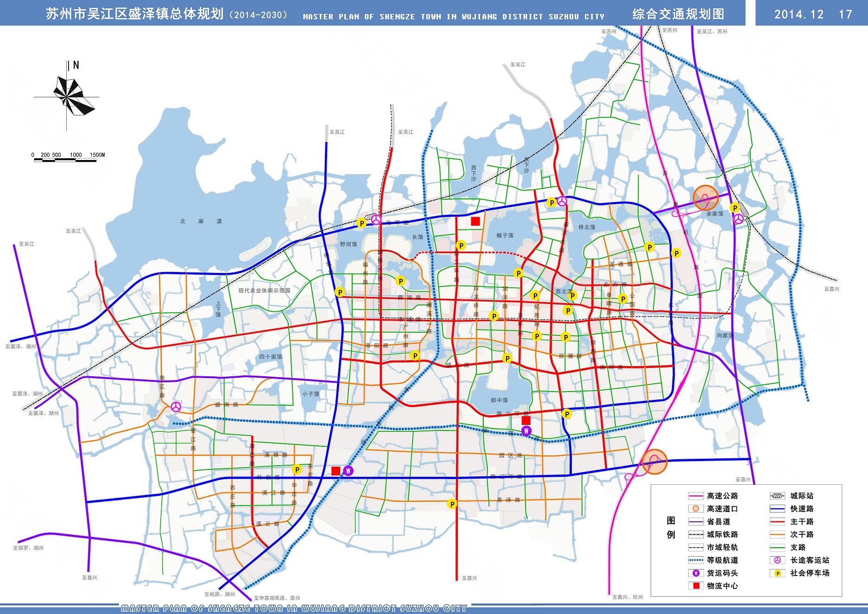
Task: Click the 货运码头 W symbol in the legend
Action: click(x=696, y=573)
